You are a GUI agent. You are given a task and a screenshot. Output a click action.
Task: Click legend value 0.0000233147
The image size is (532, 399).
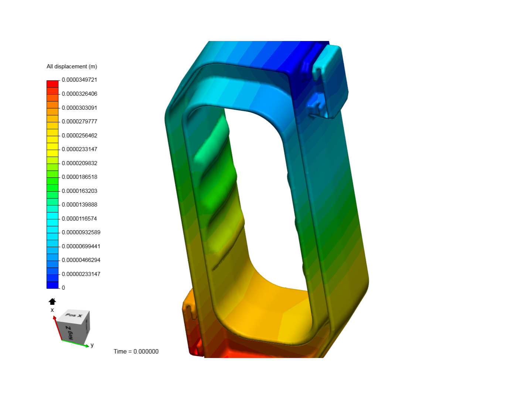click(79, 149)
